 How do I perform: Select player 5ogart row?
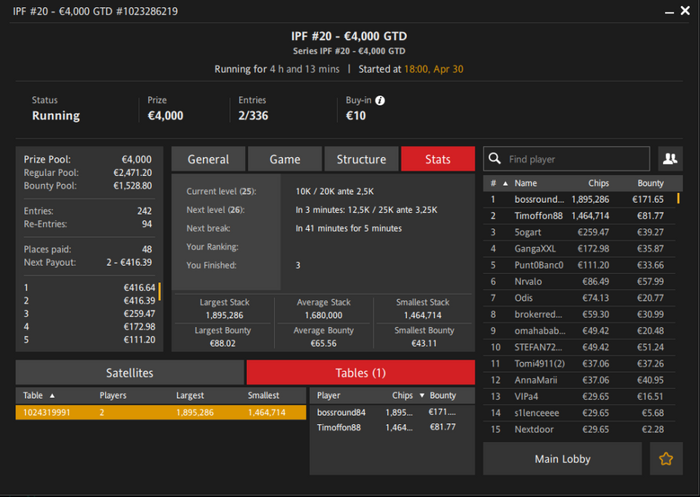(x=579, y=232)
